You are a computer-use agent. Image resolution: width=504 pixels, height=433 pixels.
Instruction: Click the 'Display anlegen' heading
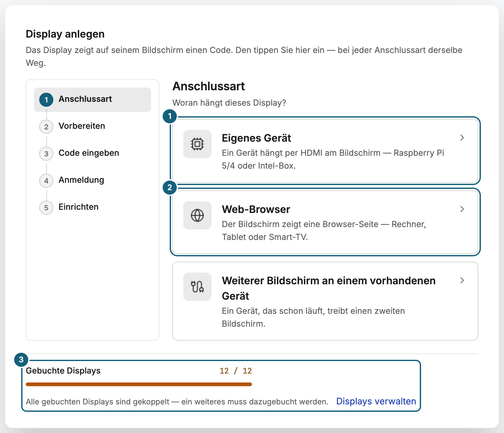(x=65, y=34)
